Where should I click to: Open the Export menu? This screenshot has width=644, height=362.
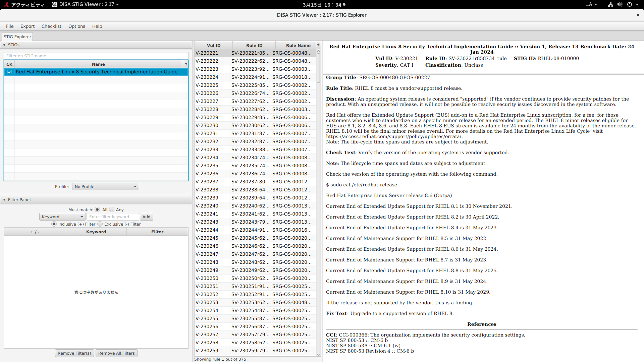28,26
